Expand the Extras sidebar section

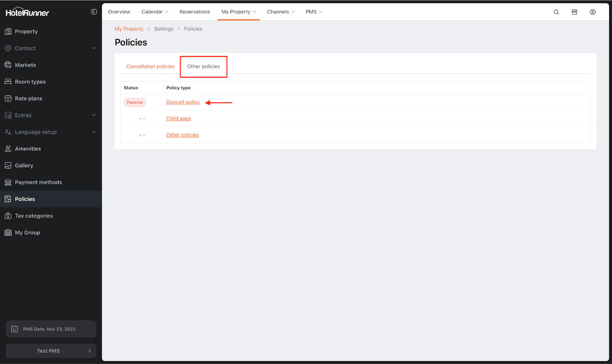point(94,115)
